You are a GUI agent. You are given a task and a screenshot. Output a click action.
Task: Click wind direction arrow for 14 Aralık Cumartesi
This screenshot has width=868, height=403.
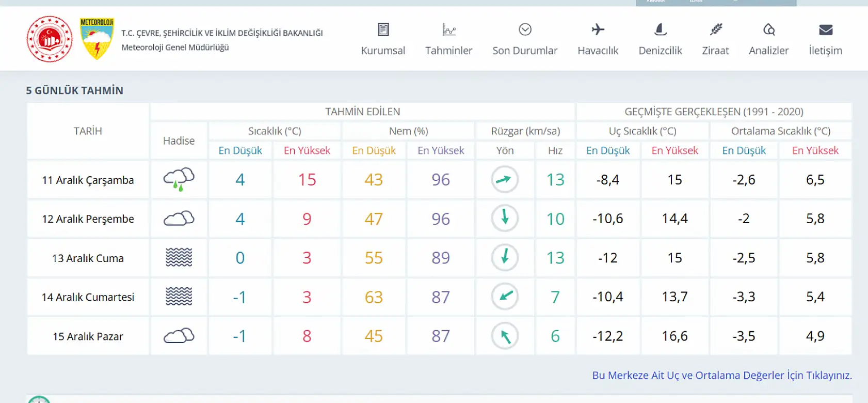pos(505,297)
